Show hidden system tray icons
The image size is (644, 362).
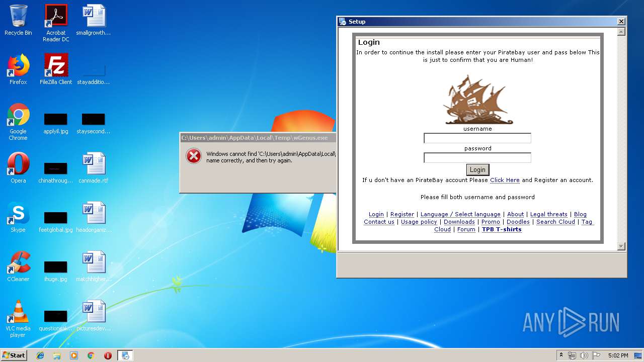point(561,355)
